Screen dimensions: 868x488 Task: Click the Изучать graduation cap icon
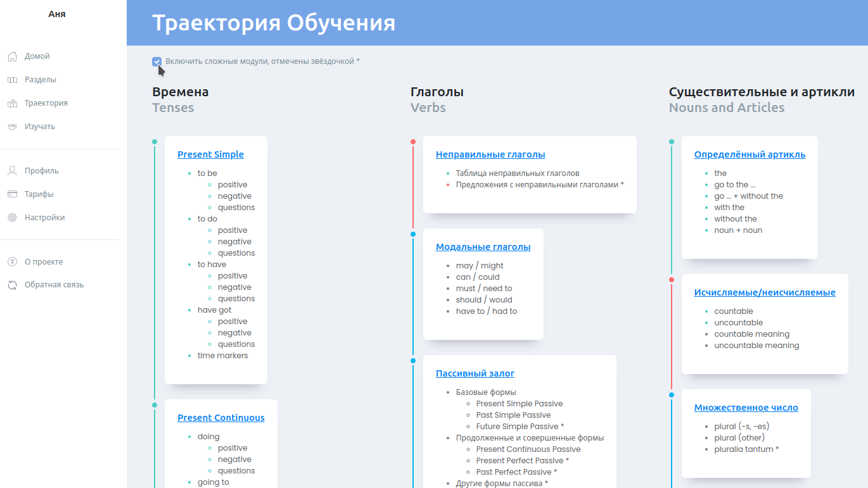tap(12, 127)
